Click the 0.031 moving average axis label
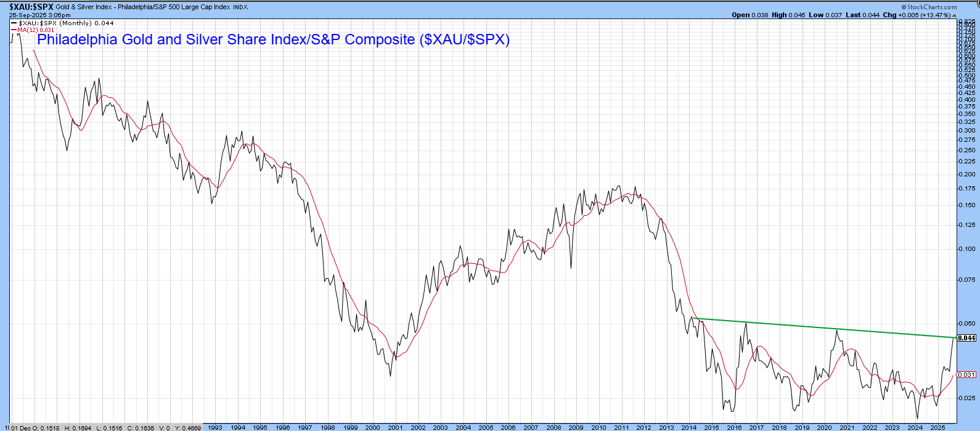The height and width of the screenshot is (431, 980). pos(966,374)
